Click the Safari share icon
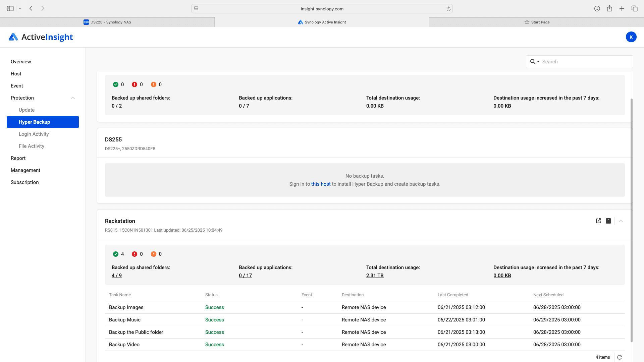Image resolution: width=644 pixels, height=362 pixels. coord(609,9)
